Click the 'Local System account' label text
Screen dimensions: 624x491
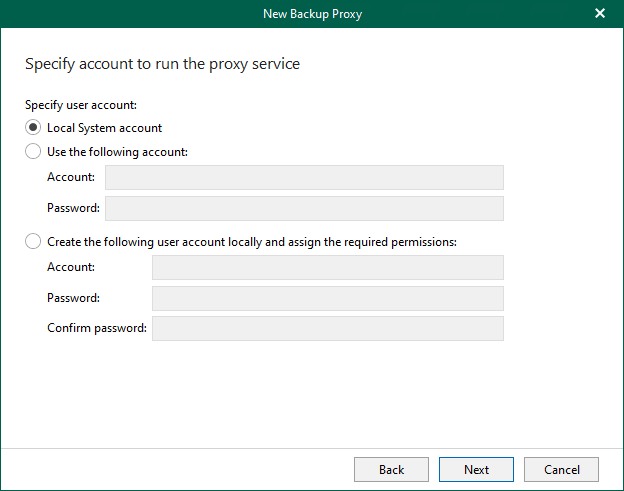coord(104,128)
